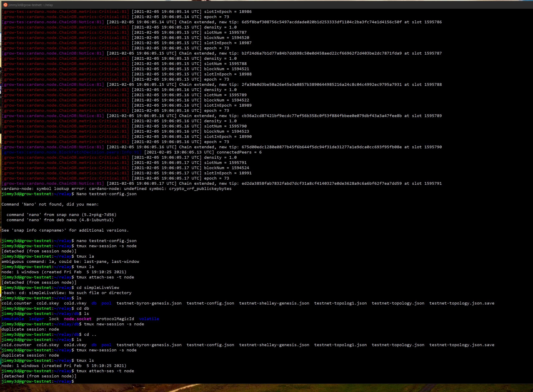Click the nano from snap suggestion line
533x392 pixels.
(61, 215)
